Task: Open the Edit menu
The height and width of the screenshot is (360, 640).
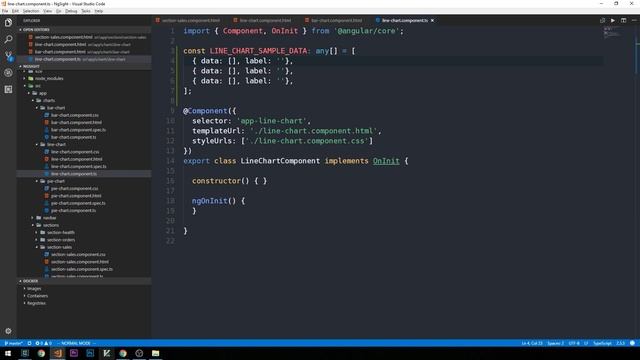Action: click(15, 11)
